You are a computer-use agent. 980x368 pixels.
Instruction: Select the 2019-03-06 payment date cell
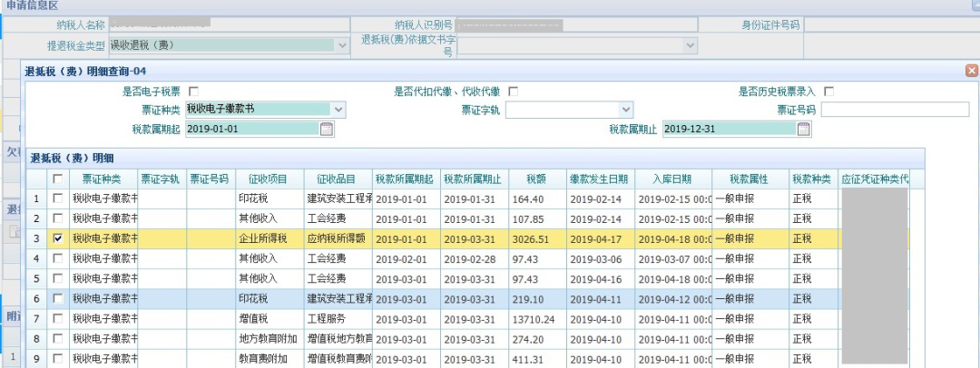point(601,258)
